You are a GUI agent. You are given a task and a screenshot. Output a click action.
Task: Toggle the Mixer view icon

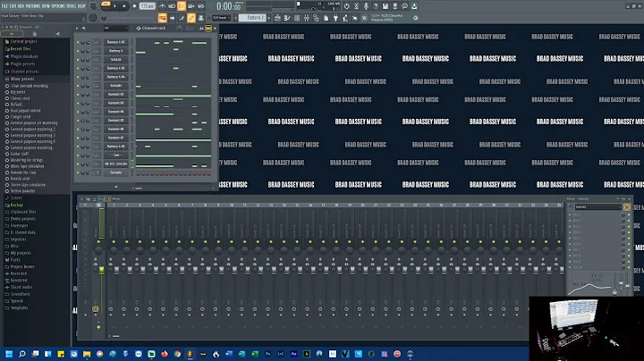click(307, 18)
